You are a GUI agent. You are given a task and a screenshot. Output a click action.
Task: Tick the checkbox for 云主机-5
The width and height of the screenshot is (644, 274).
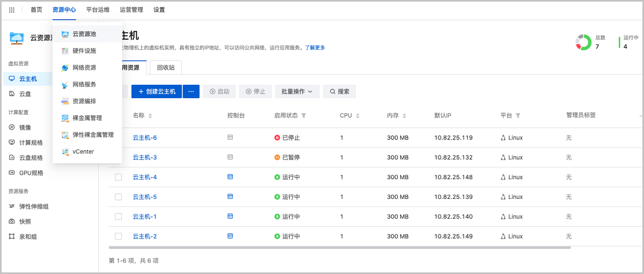(x=119, y=197)
